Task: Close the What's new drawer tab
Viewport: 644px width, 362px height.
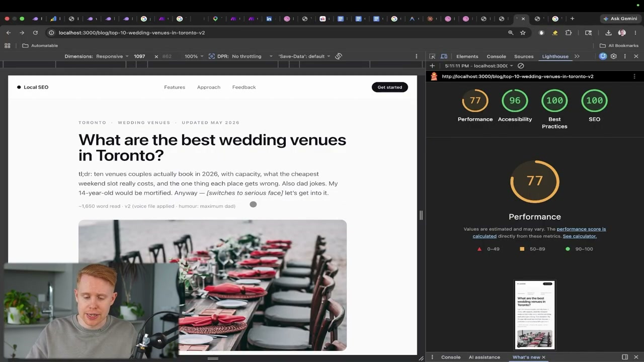Action: tap(543, 357)
